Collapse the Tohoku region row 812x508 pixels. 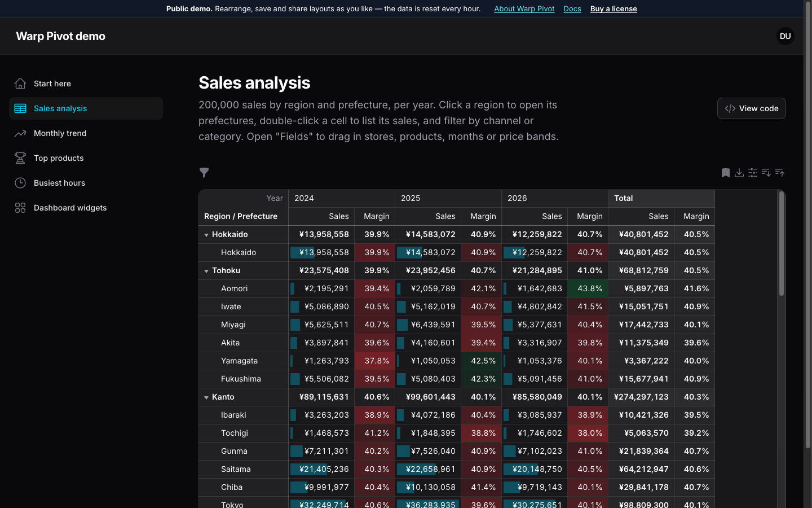tap(206, 271)
